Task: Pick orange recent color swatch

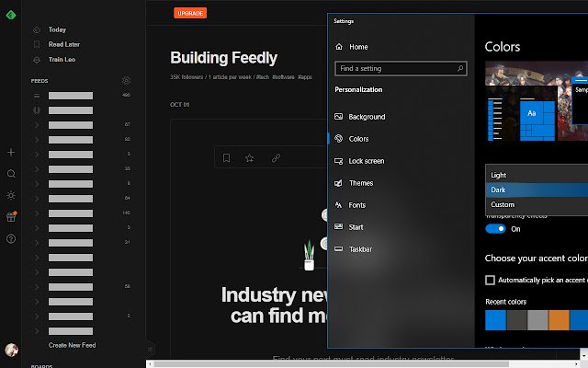Action: [559, 320]
